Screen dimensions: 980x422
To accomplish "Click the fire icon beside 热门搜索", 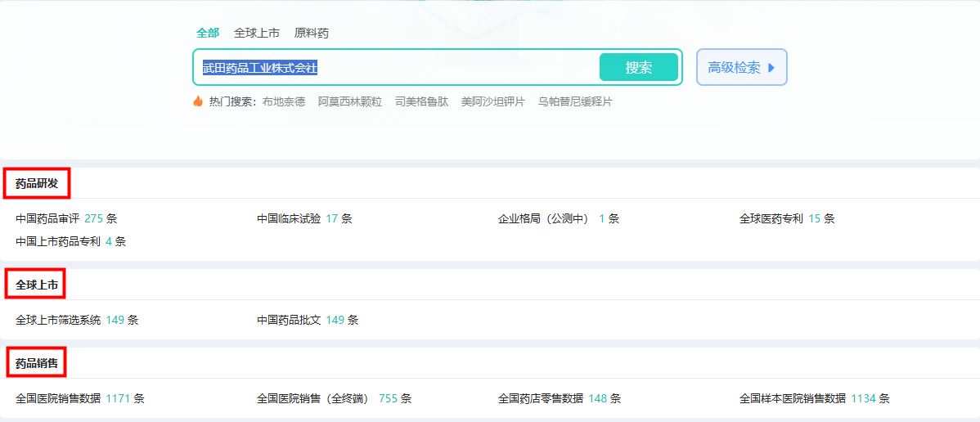I will pos(198,101).
